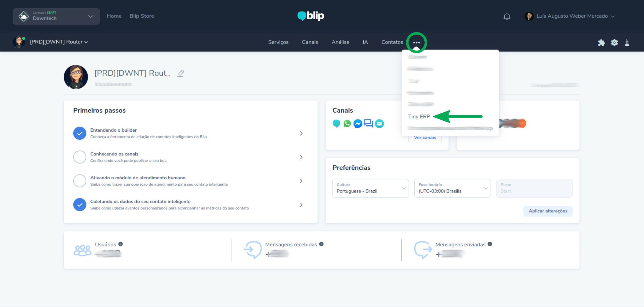Expand Entendendo o builder arrow
This screenshot has width=644, height=307.
[x=301, y=134]
